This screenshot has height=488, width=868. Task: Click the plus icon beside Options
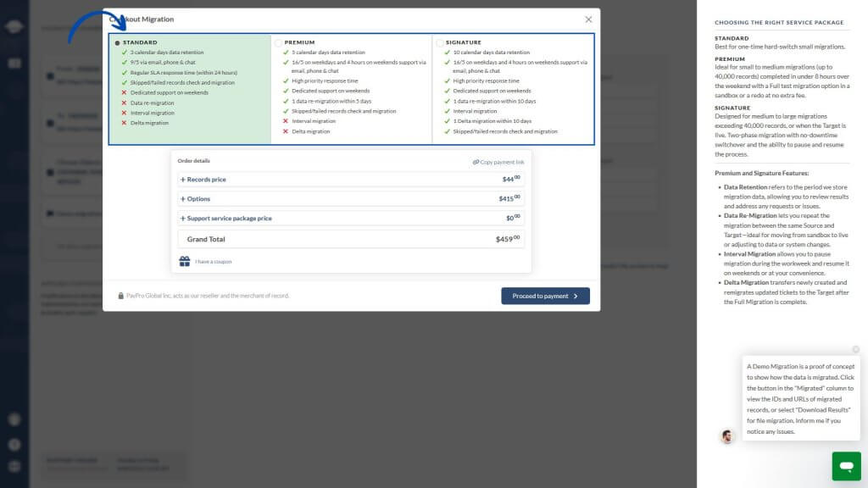pos(182,199)
